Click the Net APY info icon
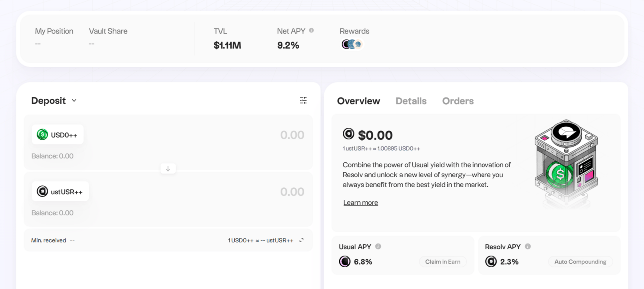This screenshot has width=644, height=289. 311,30
